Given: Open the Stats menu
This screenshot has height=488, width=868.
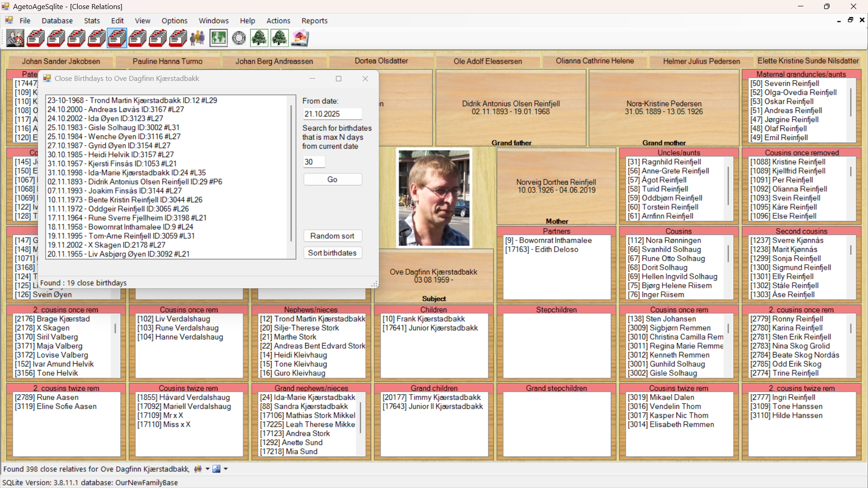Looking at the screenshot, I should (92, 21).
